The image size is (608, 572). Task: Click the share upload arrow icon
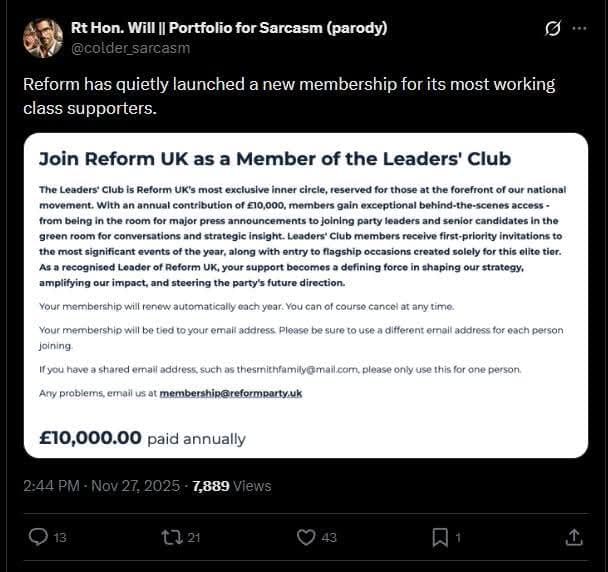[574, 537]
